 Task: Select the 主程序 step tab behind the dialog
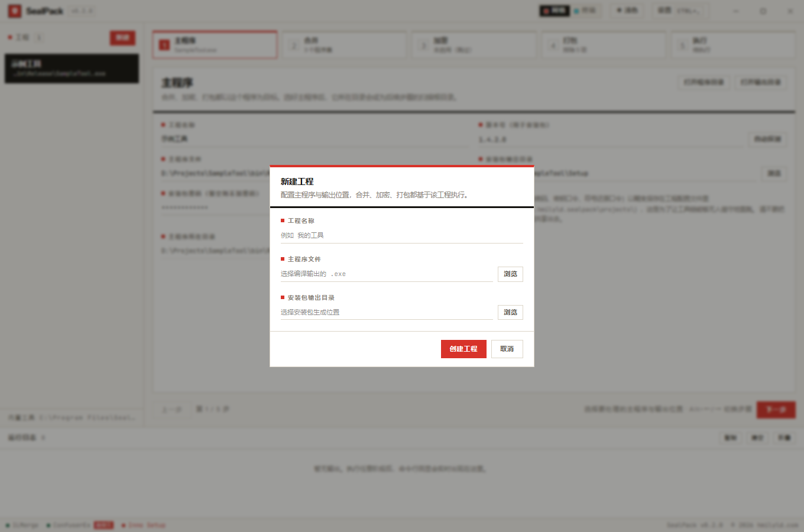[x=215, y=45]
